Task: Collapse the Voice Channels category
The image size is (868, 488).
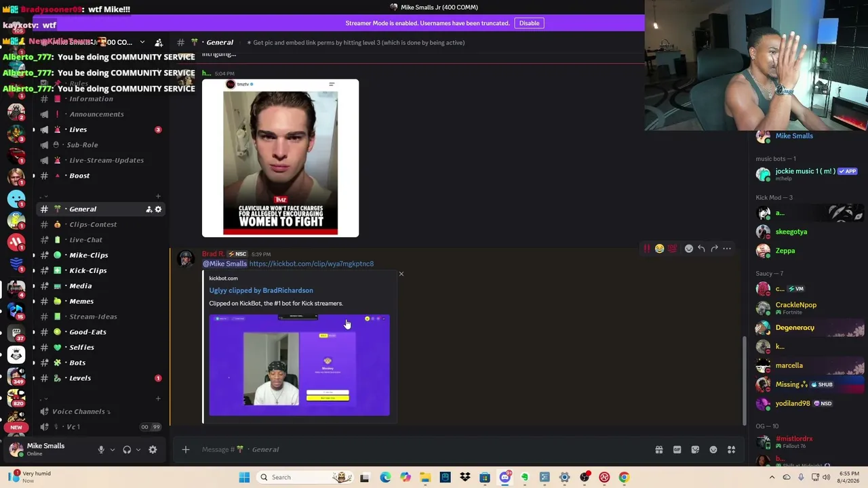Action: (81, 411)
